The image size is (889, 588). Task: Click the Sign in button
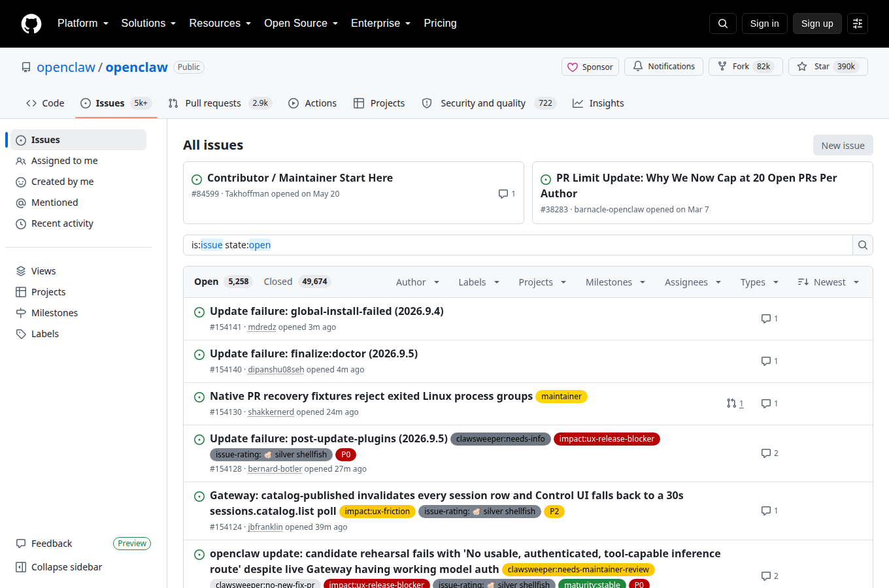pyautogui.click(x=765, y=24)
